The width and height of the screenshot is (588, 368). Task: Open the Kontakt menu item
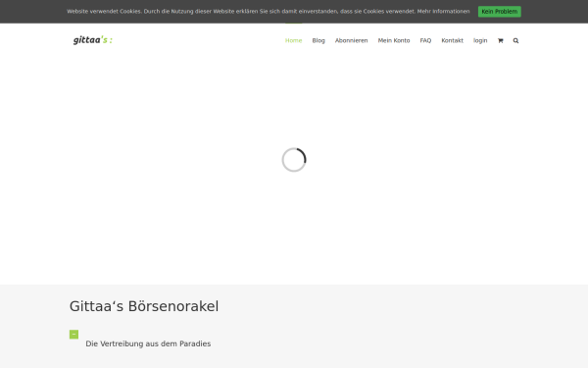click(x=452, y=40)
